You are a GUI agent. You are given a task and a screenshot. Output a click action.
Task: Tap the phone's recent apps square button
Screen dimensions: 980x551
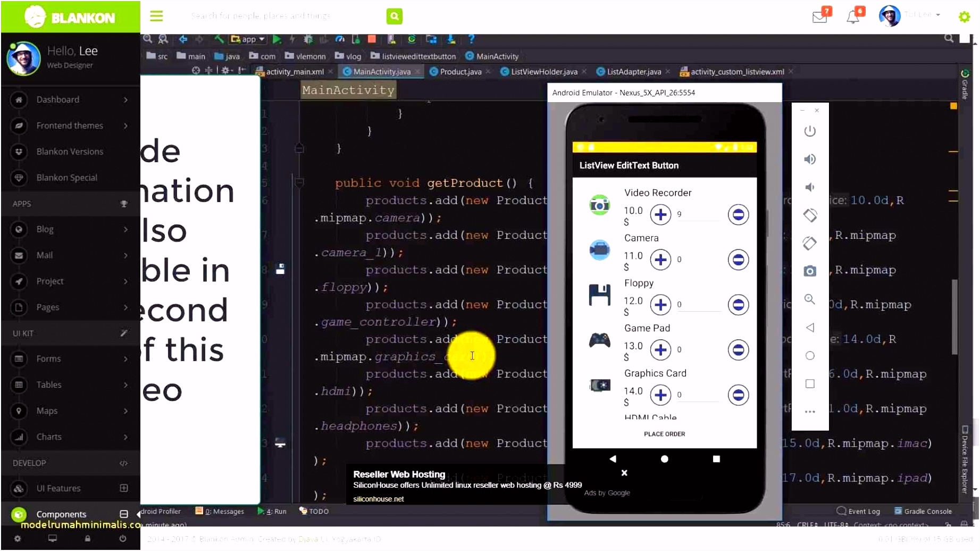716,459
